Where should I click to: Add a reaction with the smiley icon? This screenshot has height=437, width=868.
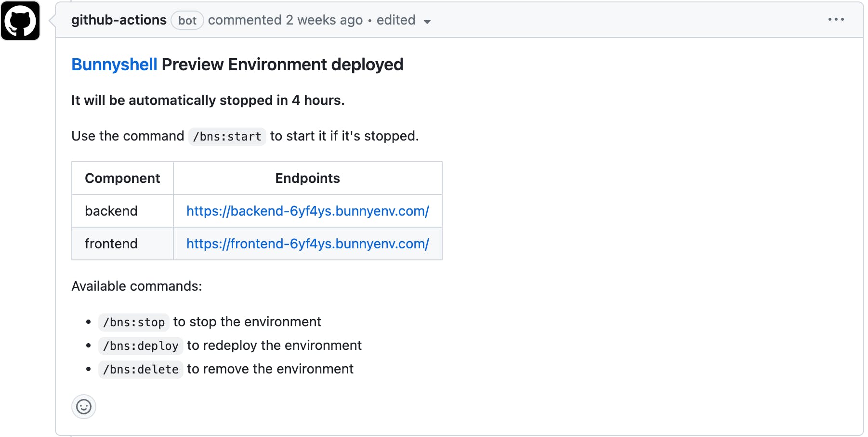coord(84,407)
